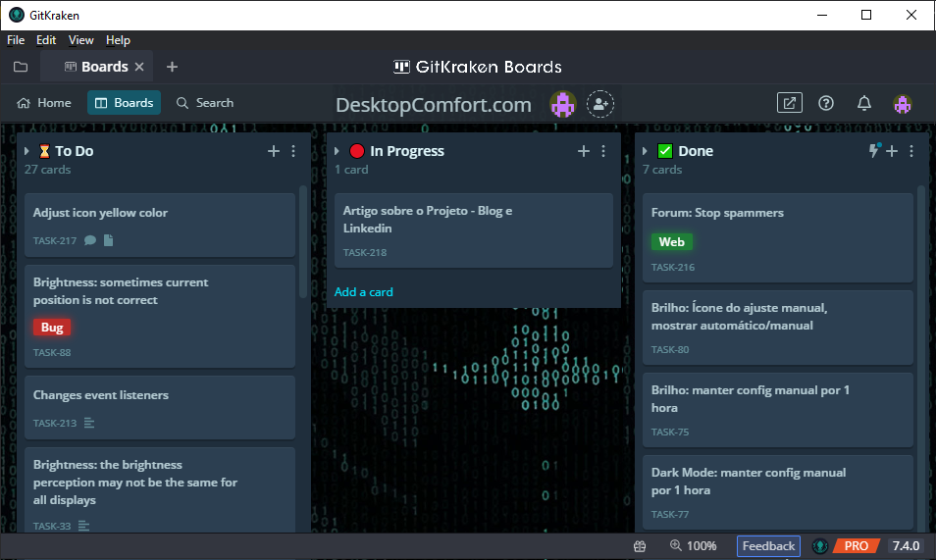Click the document icon on TASK-217
Screen dimensions: 936x560
pyautogui.click(x=108, y=240)
